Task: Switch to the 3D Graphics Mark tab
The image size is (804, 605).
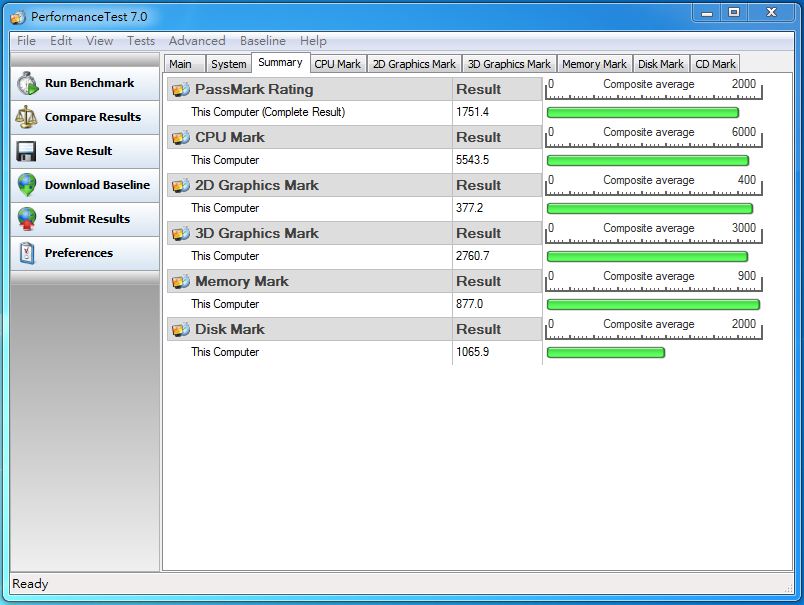Action: pyautogui.click(x=509, y=64)
